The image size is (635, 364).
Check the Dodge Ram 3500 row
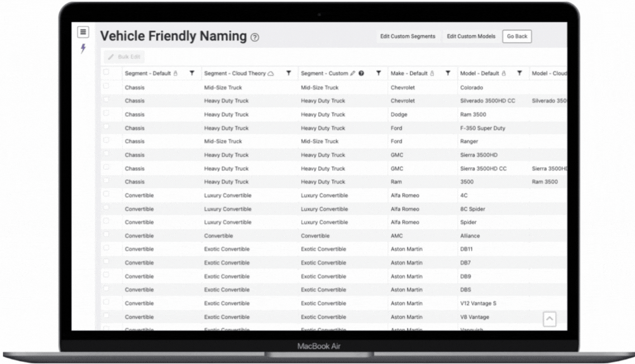(x=106, y=113)
